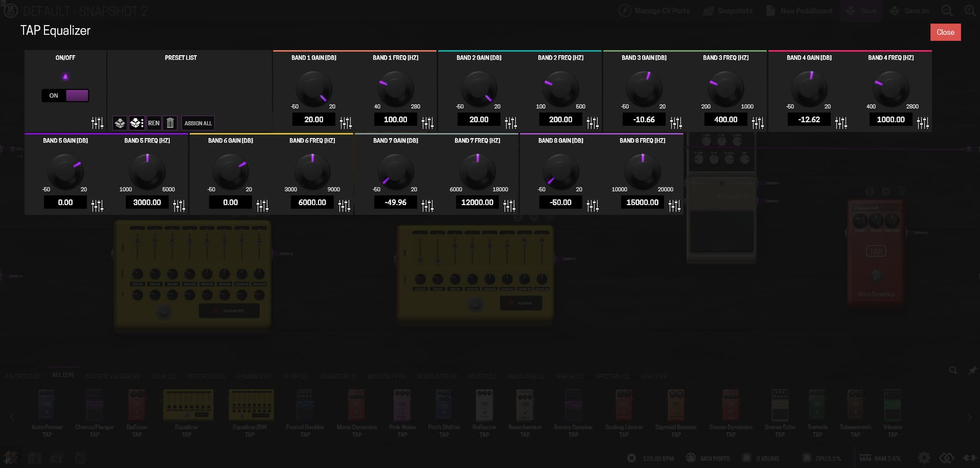Click the RAM usage indicator
Screen dimensions: 980x468
click(x=880, y=458)
